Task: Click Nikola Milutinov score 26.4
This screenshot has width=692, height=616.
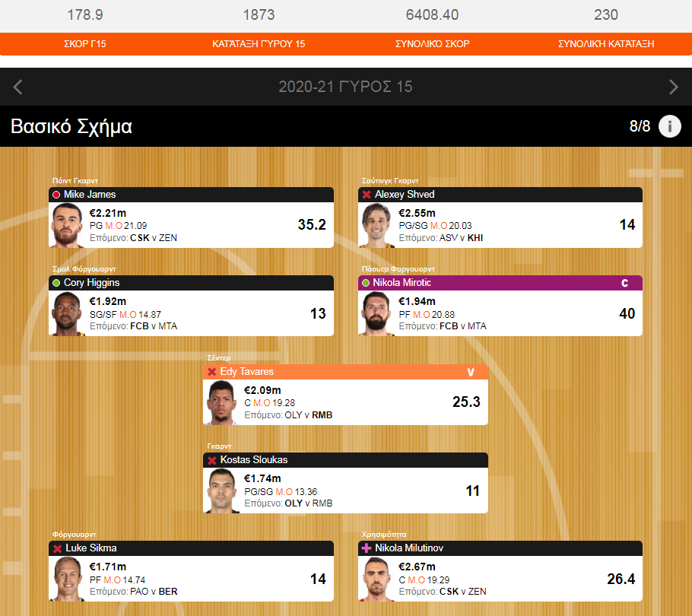Action: click(x=621, y=579)
